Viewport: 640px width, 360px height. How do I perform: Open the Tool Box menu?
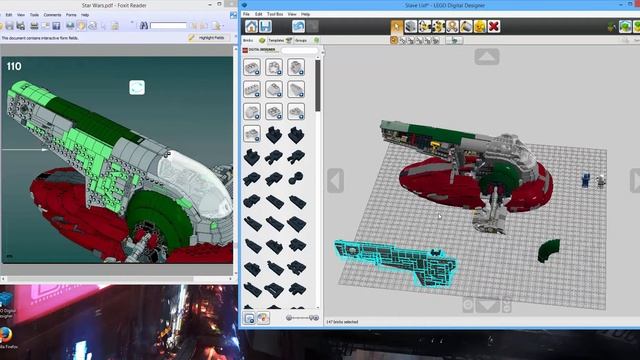tap(275, 14)
